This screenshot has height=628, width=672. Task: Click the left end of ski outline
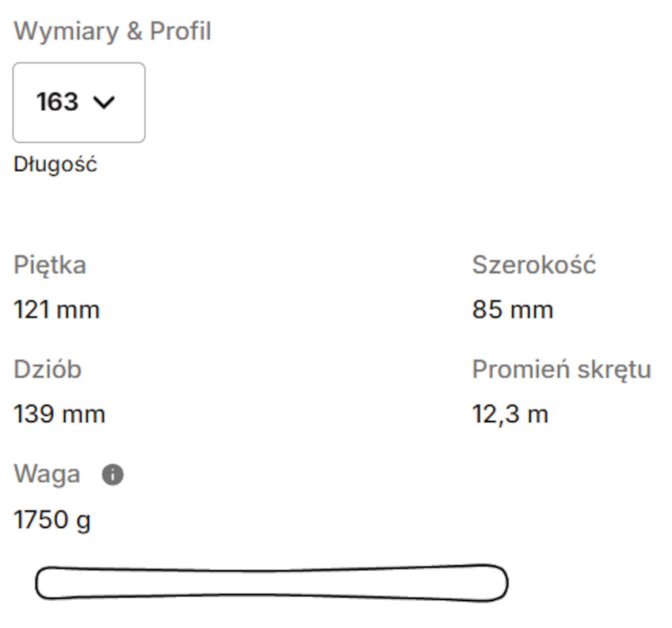point(45,584)
